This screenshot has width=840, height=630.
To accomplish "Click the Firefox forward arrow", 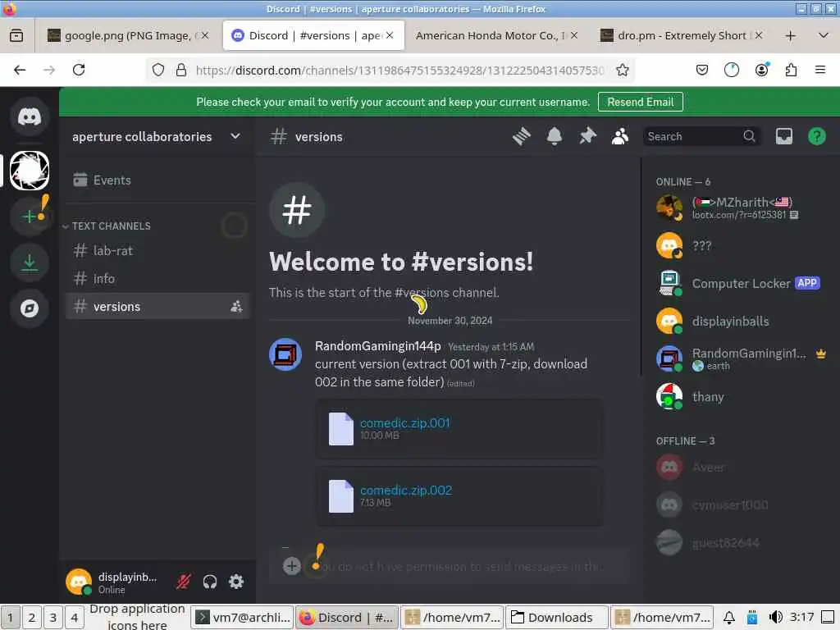I will pos(49,70).
